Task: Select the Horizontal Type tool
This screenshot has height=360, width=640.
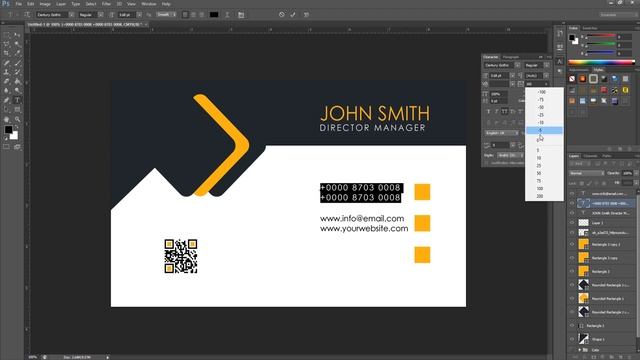Action: 18,100
